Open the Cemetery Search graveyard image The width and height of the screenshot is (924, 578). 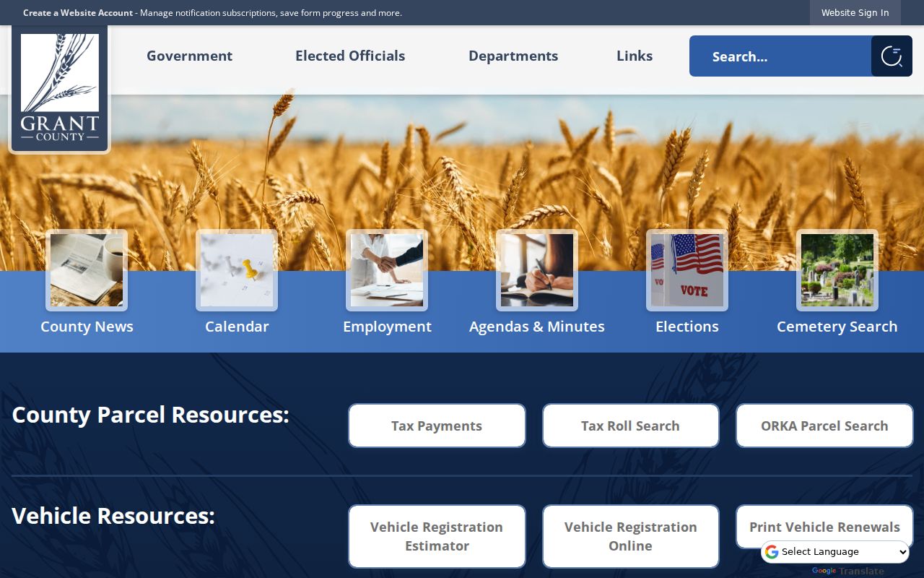837,270
